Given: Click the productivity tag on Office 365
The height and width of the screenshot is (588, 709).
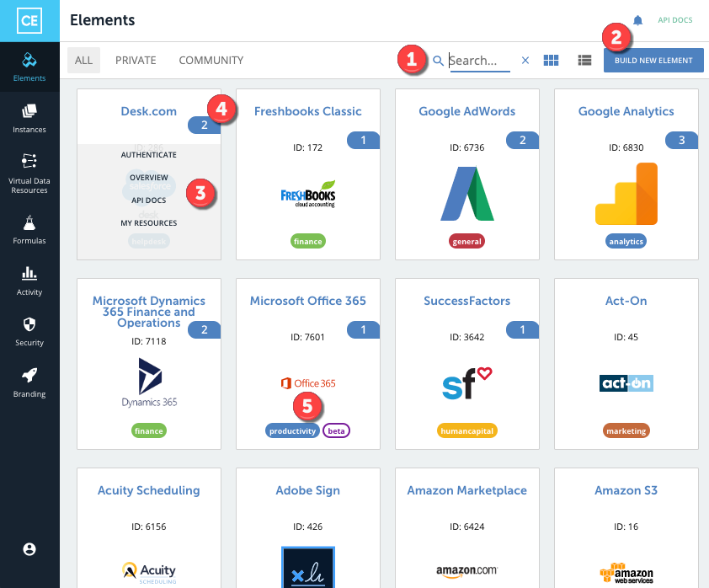Looking at the screenshot, I should pos(292,431).
